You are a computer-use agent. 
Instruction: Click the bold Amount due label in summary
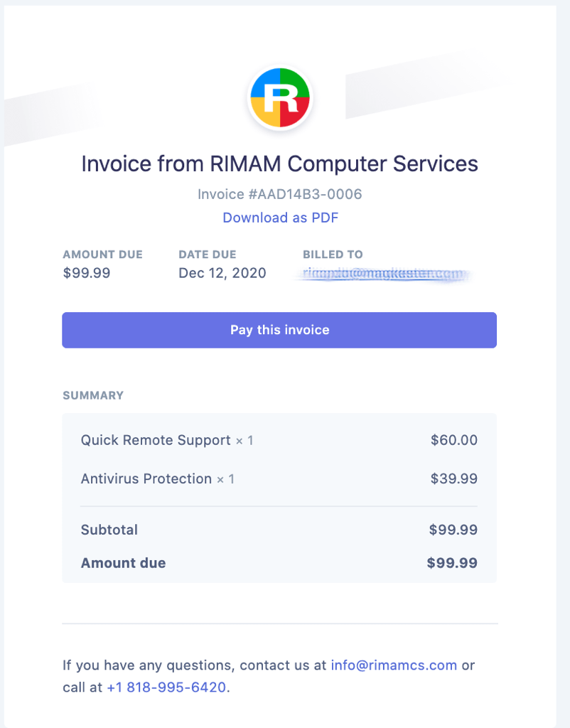click(123, 563)
